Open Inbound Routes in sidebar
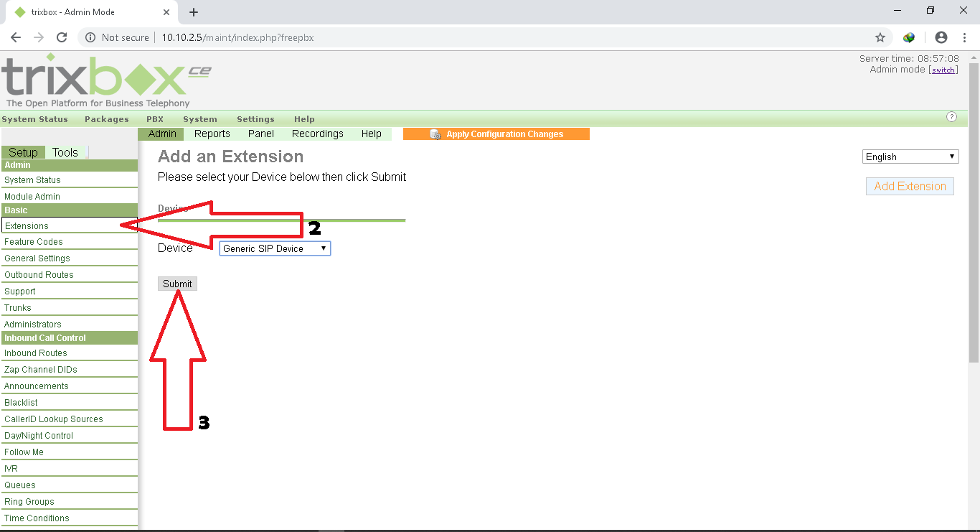Viewport: 980px width, 532px height. point(69,353)
